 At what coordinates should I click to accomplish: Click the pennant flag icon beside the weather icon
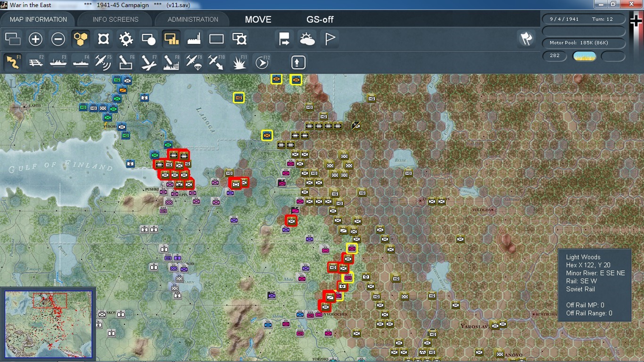point(330,39)
